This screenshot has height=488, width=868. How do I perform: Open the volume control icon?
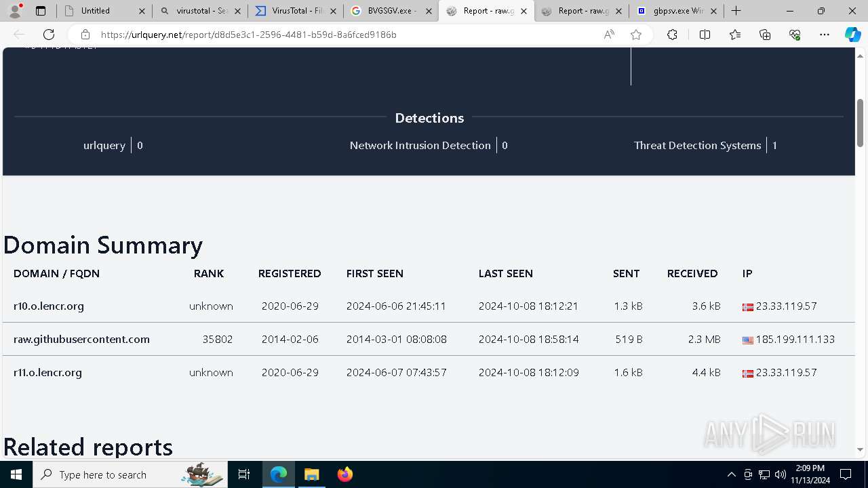781,474
